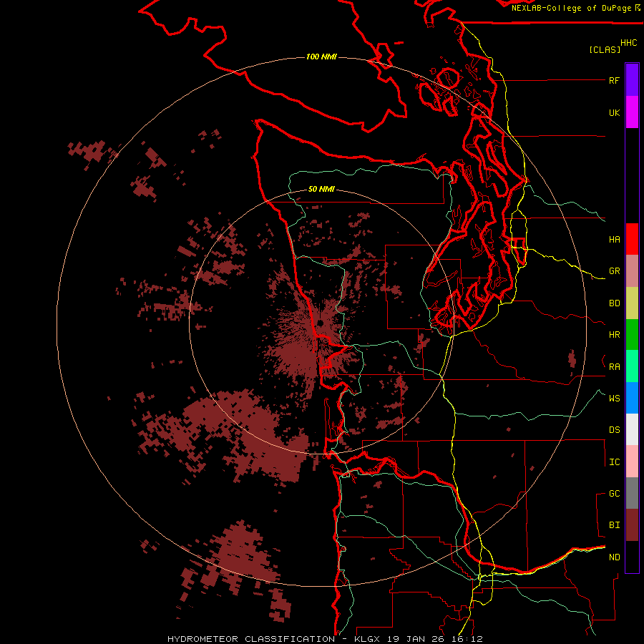Click the UK magenta legend swatch
The image size is (644, 644).
632,112
